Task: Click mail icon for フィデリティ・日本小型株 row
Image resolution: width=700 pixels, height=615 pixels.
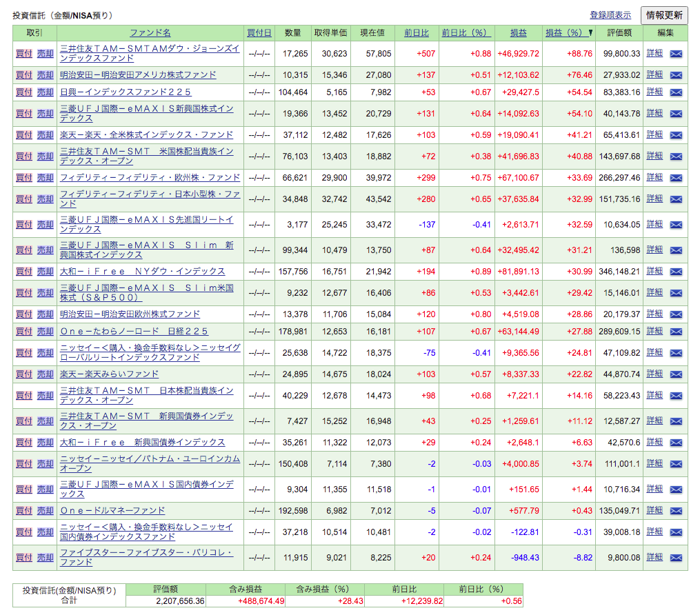Action: point(677,199)
